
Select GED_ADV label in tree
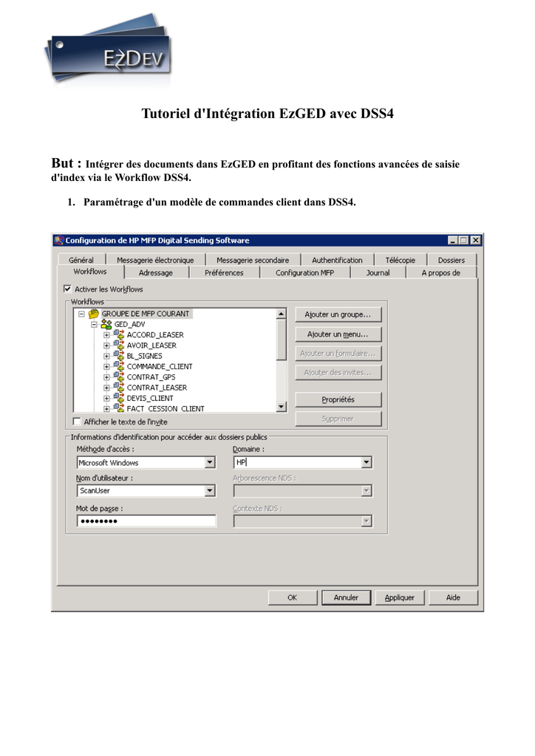click(x=129, y=325)
